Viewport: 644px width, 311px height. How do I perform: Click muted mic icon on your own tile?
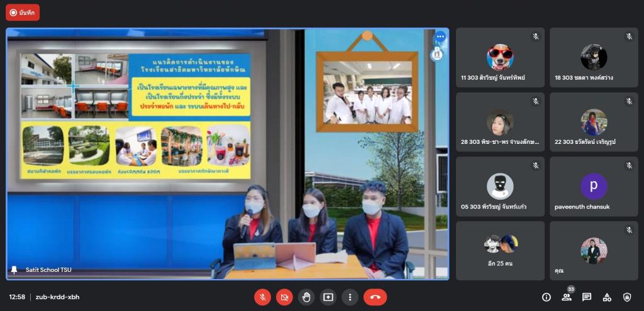[x=629, y=230]
